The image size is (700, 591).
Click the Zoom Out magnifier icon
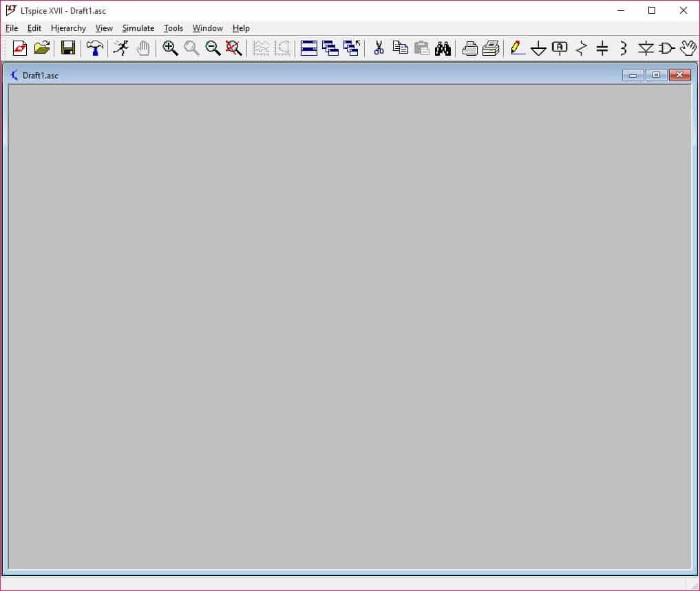(213, 48)
